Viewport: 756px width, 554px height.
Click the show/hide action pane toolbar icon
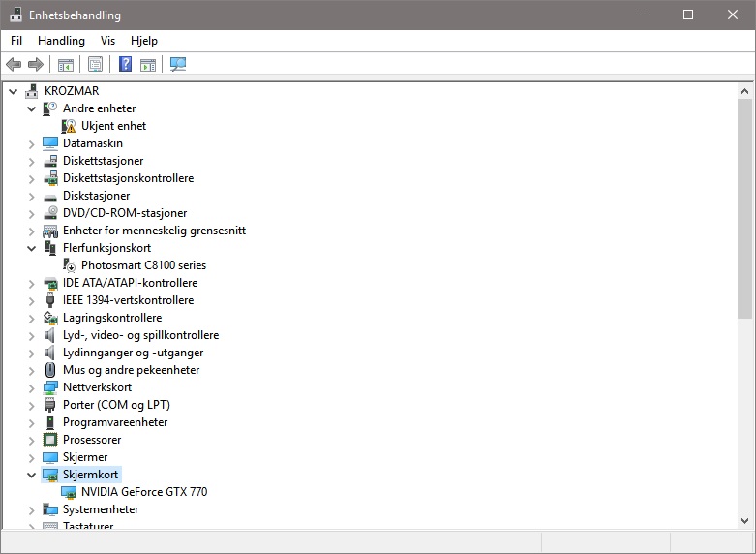pos(148,64)
